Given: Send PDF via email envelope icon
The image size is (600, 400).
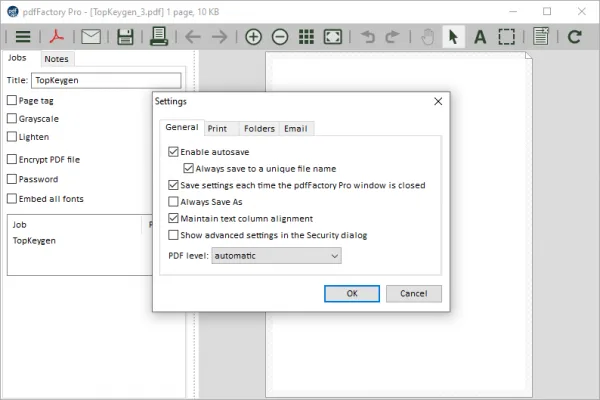Looking at the screenshot, I should [91, 37].
